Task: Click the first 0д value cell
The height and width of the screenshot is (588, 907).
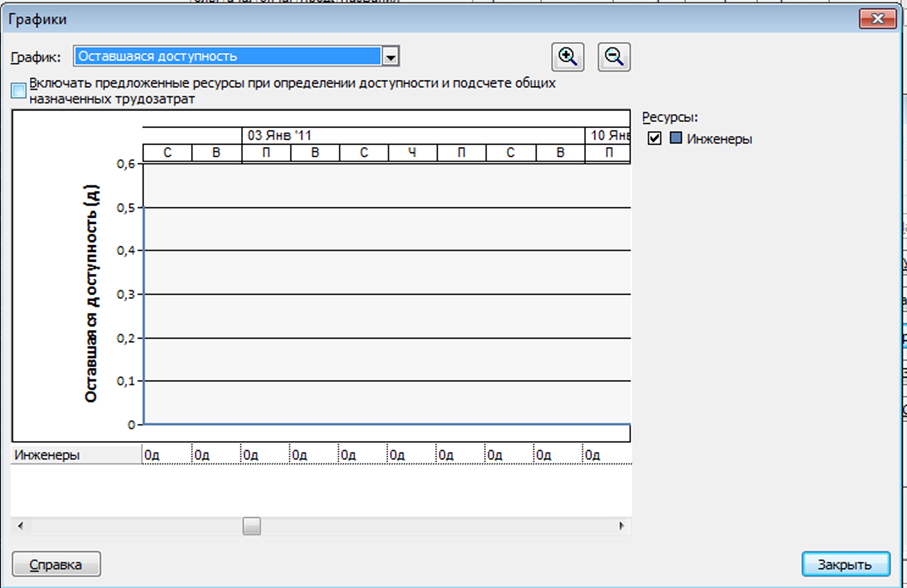Action: click(167, 455)
